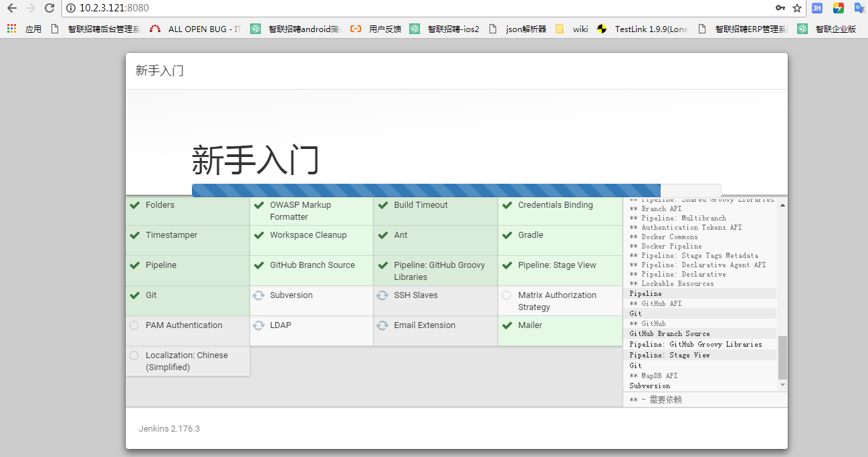
Task: Click the Pipeline plugin cell
Action: [187, 271]
